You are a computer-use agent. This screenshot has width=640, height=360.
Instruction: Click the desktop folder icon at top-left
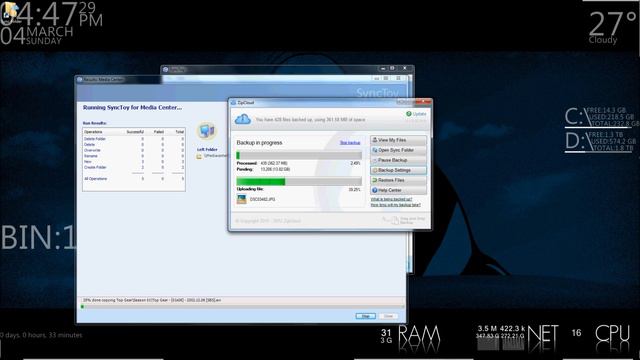pyautogui.click(x=10, y=11)
